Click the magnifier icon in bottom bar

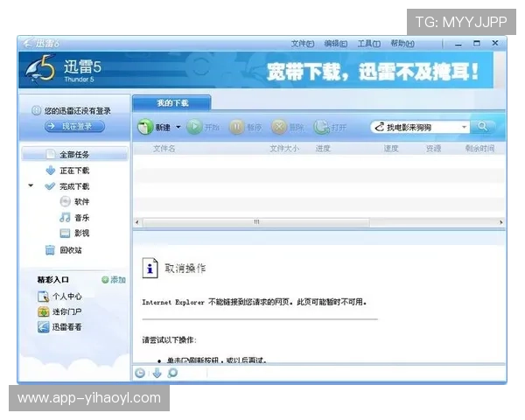[172, 373]
